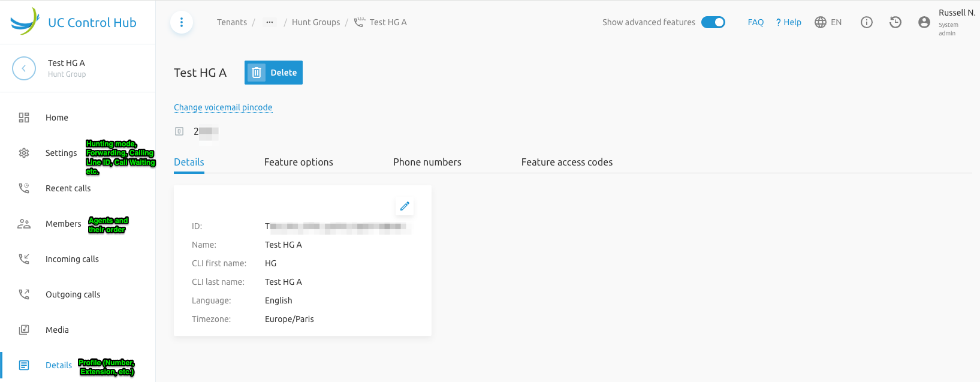Click the information circle icon
The width and height of the screenshot is (980, 382).
point(867,22)
